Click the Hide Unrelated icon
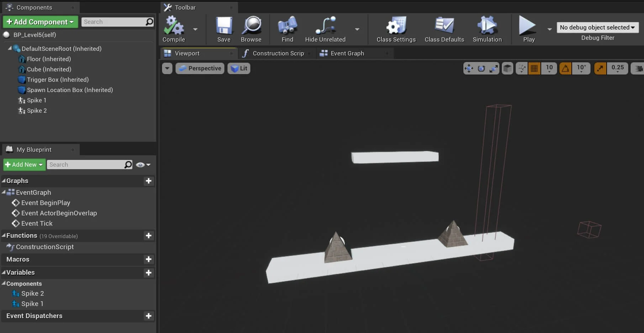Image resolution: width=644 pixels, height=333 pixels. point(325,26)
